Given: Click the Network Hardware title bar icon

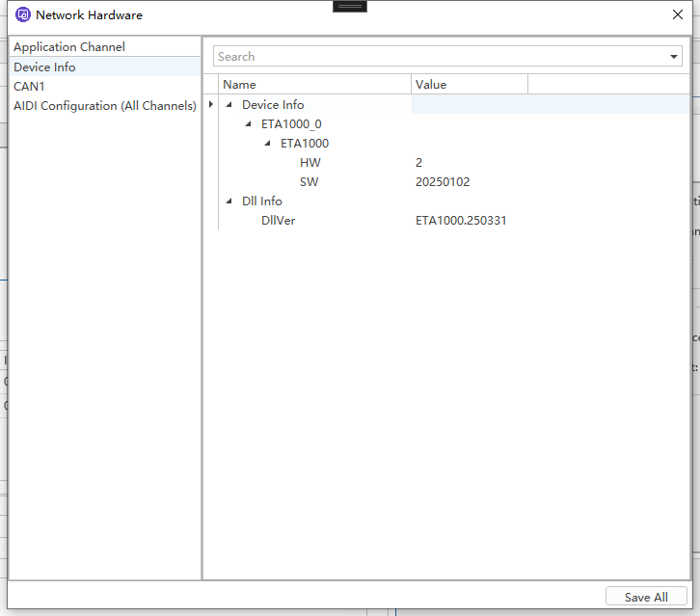Looking at the screenshot, I should click(x=23, y=15).
